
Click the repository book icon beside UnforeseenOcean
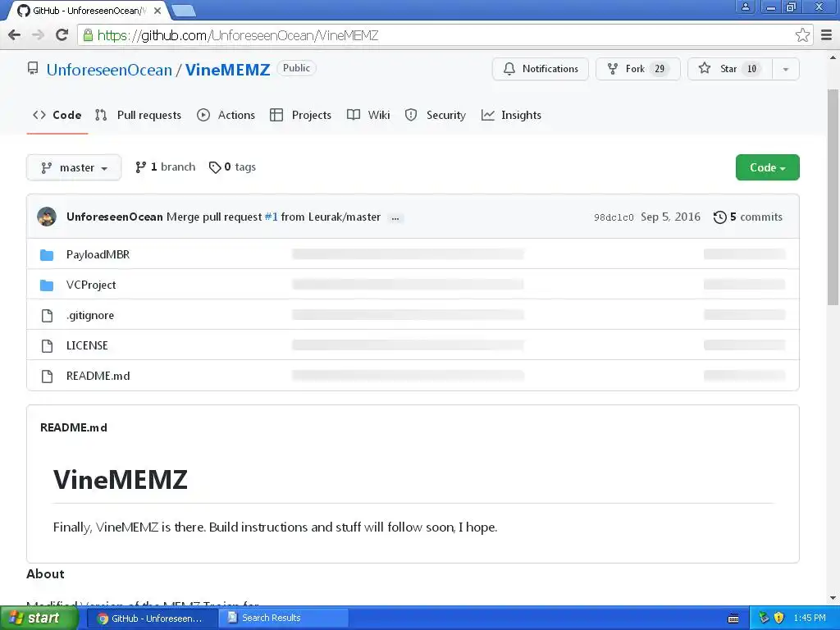pyautogui.click(x=33, y=69)
